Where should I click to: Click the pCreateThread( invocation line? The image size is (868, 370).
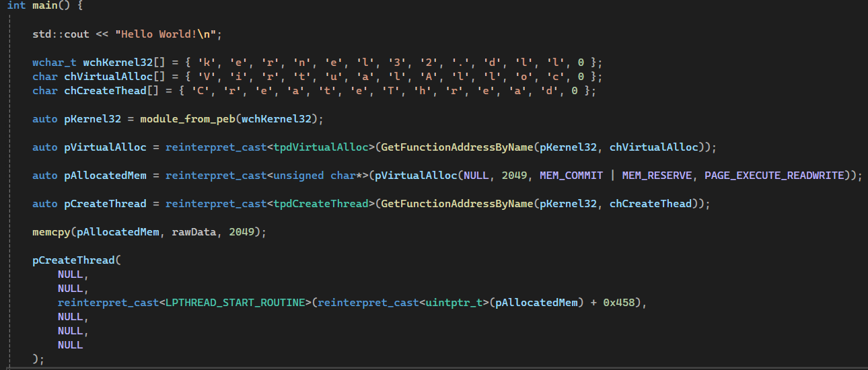(x=76, y=260)
